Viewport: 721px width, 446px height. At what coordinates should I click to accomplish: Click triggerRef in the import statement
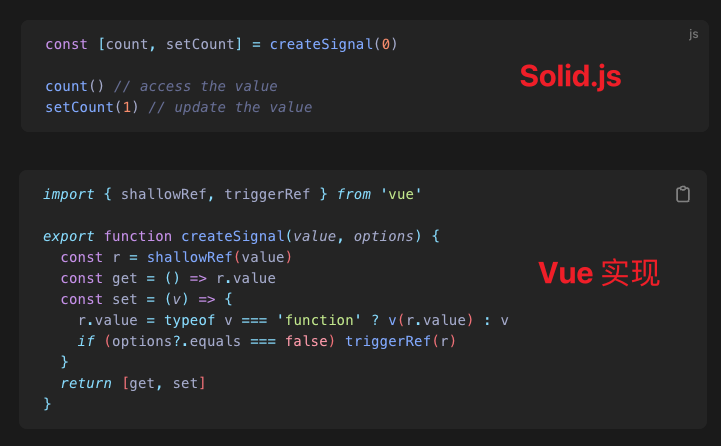tap(267, 194)
